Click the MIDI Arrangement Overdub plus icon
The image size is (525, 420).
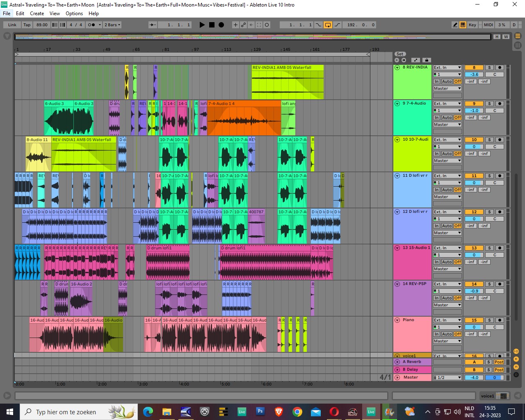coord(235,25)
